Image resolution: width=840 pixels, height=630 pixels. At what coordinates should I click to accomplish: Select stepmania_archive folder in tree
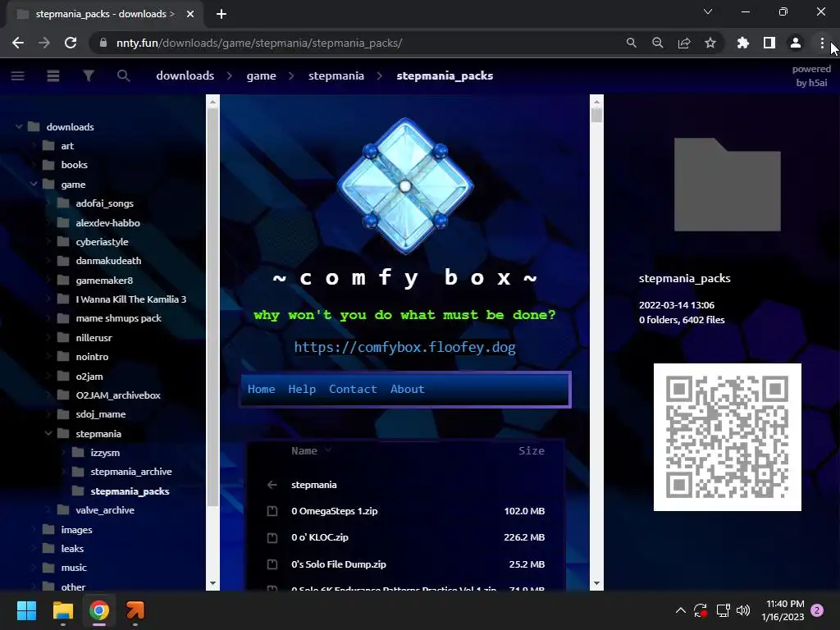[x=130, y=472]
